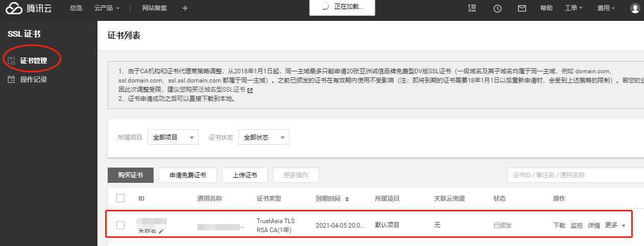The image size is (644, 246).
Task: Click the 操作记录 calendar icon
Action: [x=11, y=79]
